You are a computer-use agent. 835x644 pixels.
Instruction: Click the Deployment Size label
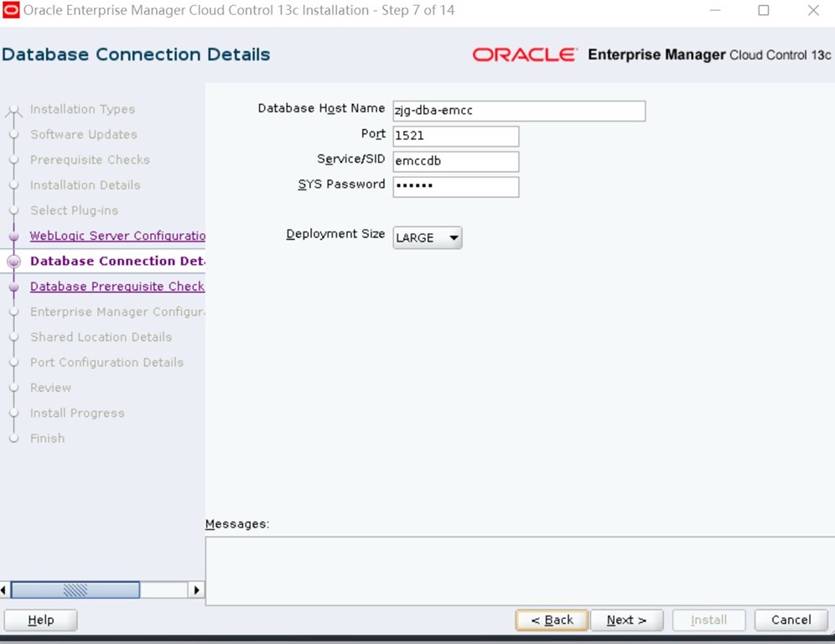click(x=335, y=234)
